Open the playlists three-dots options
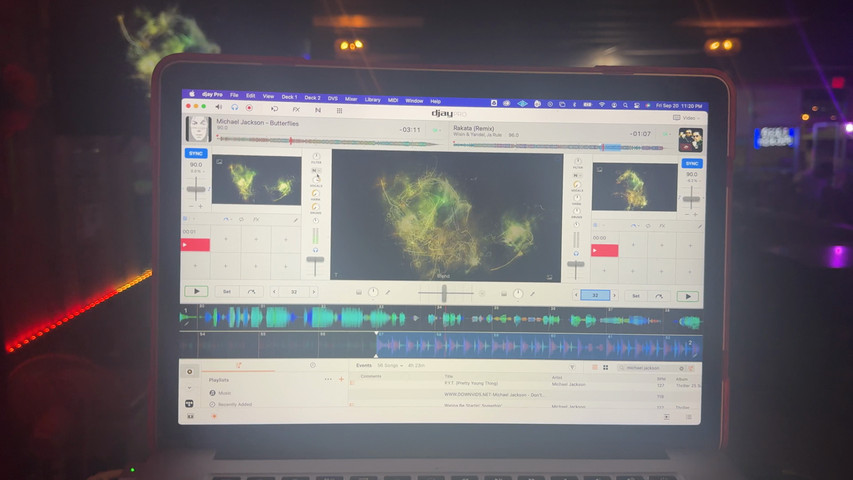The height and width of the screenshot is (480, 853). coord(328,379)
